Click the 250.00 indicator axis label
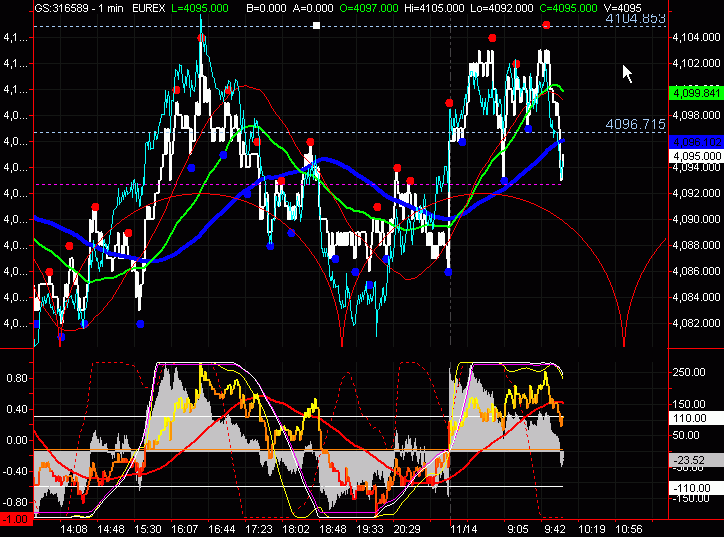The image size is (724, 537). (x=689, y=372)
